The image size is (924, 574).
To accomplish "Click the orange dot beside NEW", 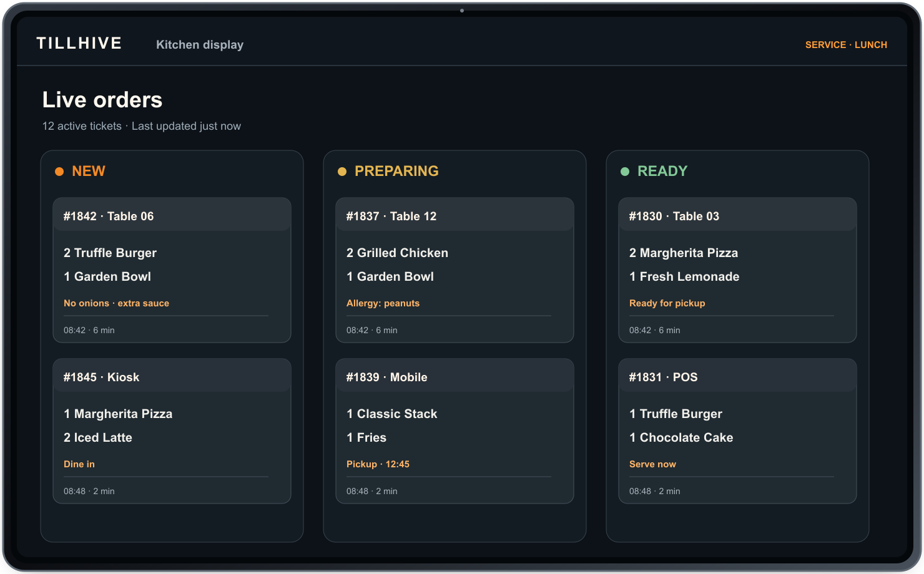I will (59, 172).
